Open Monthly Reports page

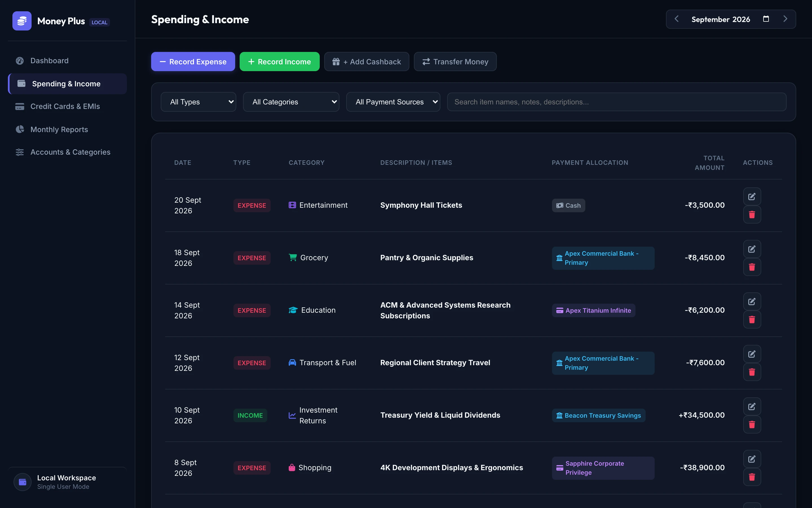click(67, 129)
